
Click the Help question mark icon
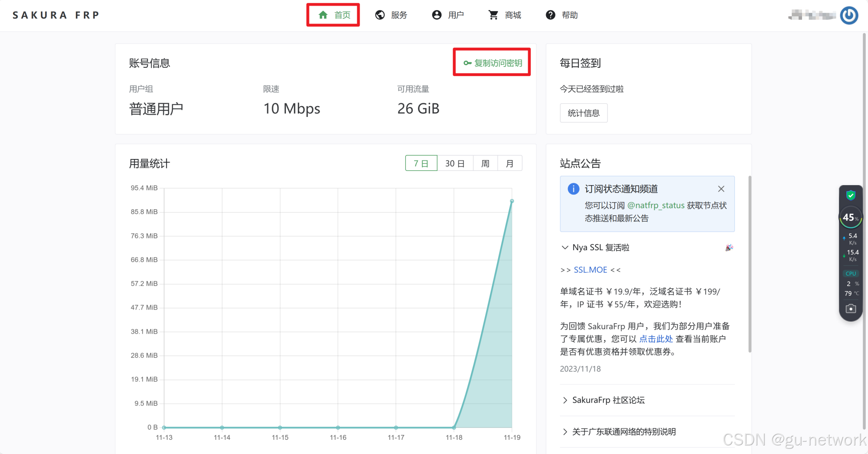click(x=550, y=15)
